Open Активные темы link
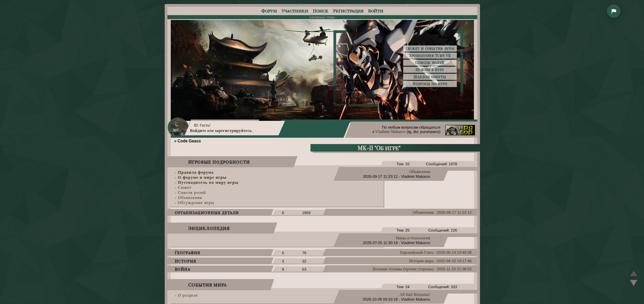 [322, 17]
